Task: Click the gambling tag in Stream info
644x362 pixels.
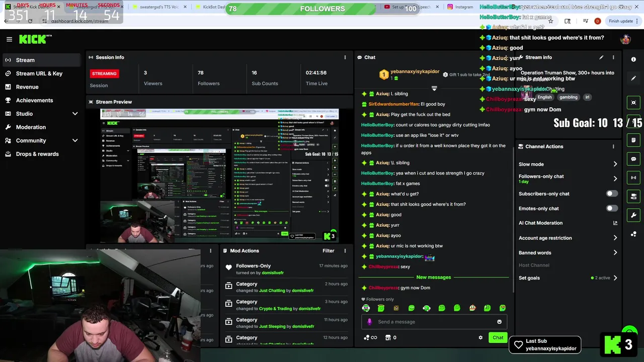Action: click(569, 97)
